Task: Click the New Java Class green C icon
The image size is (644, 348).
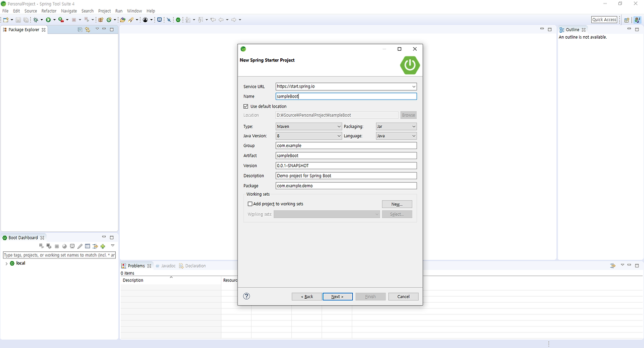Action: click(109, 20)
